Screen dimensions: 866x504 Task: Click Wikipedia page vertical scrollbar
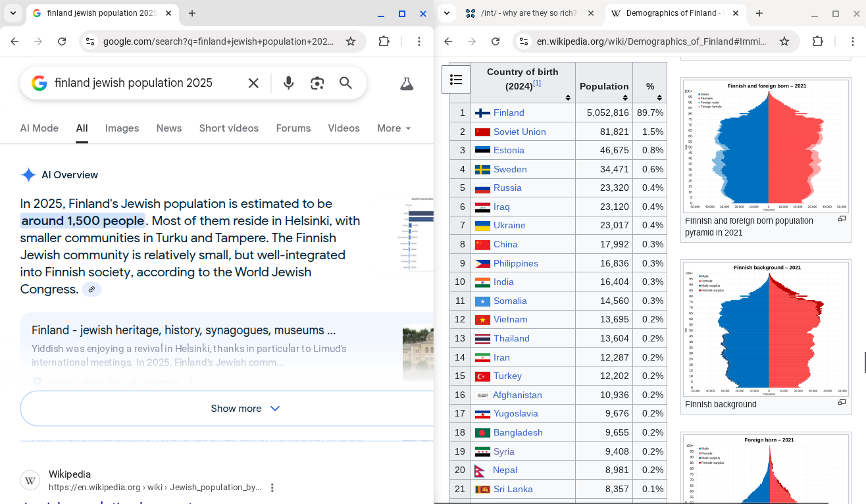tap(865, 362)
